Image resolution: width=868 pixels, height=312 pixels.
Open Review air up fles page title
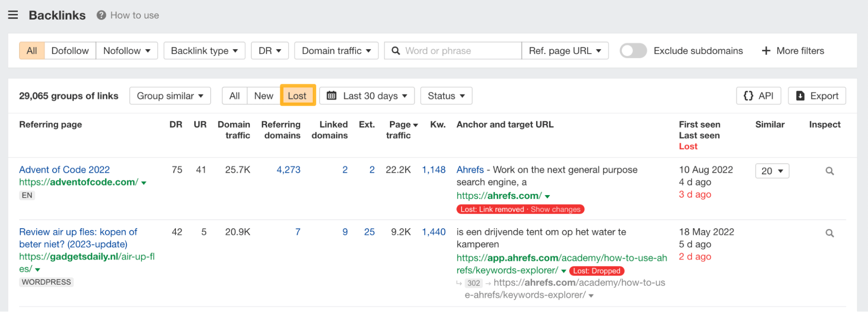78,238
